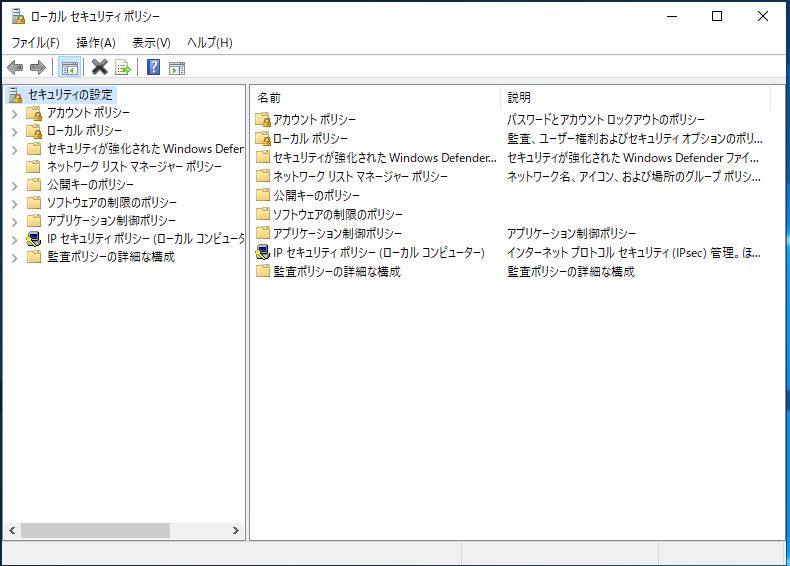Screen dimensions: 790x566
Task: Click the blue Help question mark icon
Action: tap(153, 67)
